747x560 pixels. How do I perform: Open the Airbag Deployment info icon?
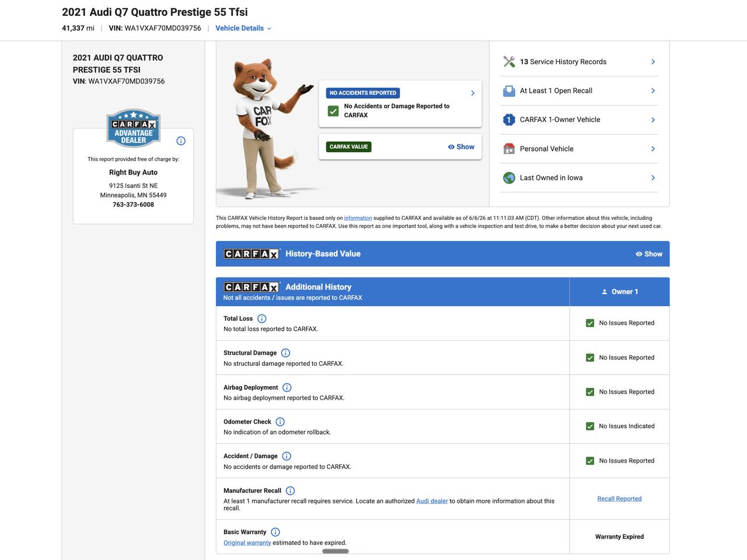pyautogui.click(x=287, y=387)
